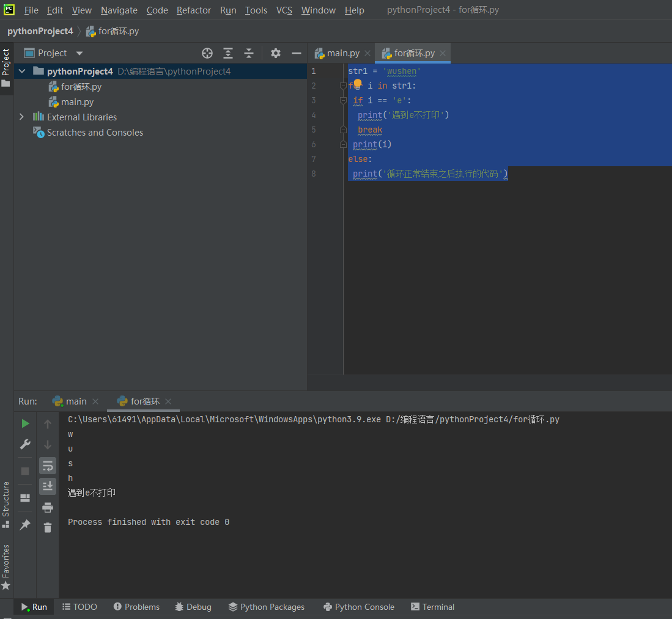This screenshot has width=672, height=619.
Task: Click the for循环.py breadcrumb
Action: coord(113,31)
